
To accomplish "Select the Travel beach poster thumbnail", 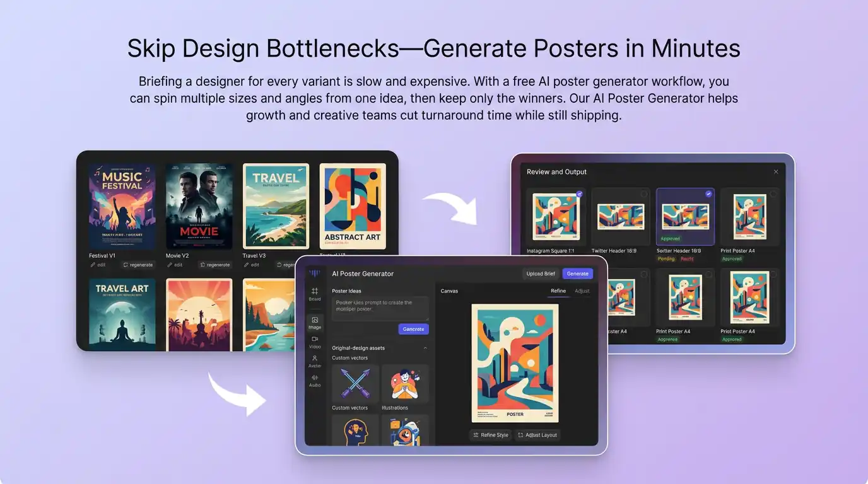I will [276, 206].
